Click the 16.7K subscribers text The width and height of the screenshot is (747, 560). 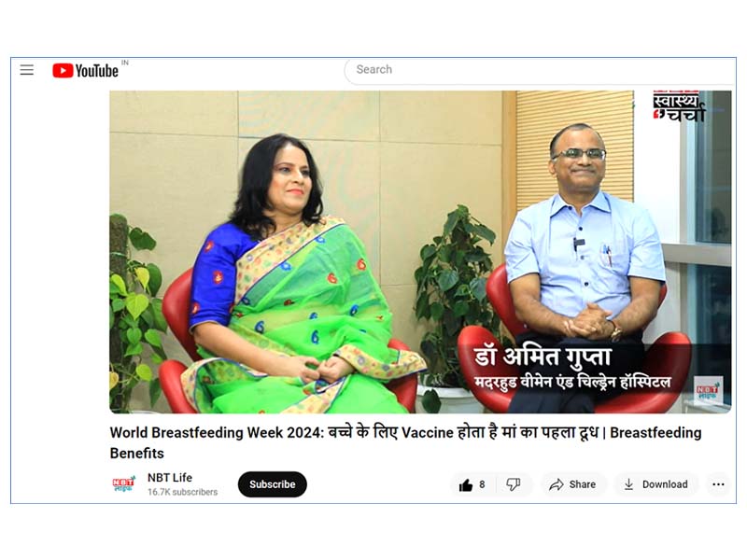(x=182, y=492)
